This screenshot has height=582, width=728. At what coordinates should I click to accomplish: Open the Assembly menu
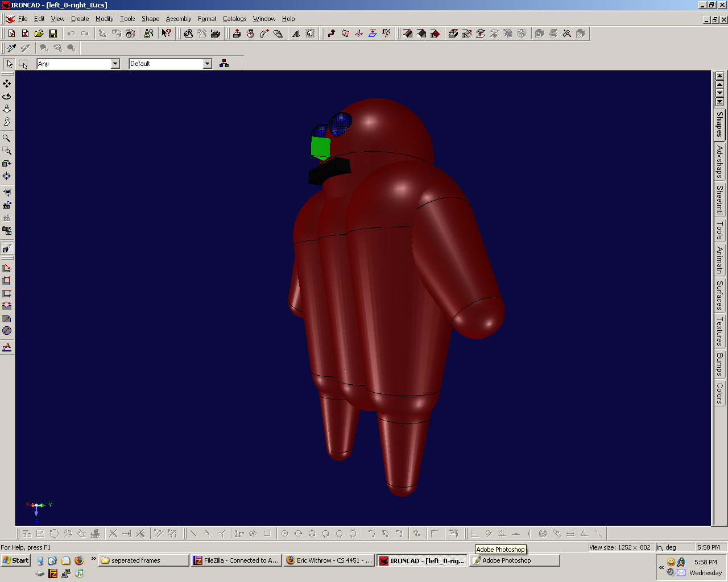pos(179,19)
